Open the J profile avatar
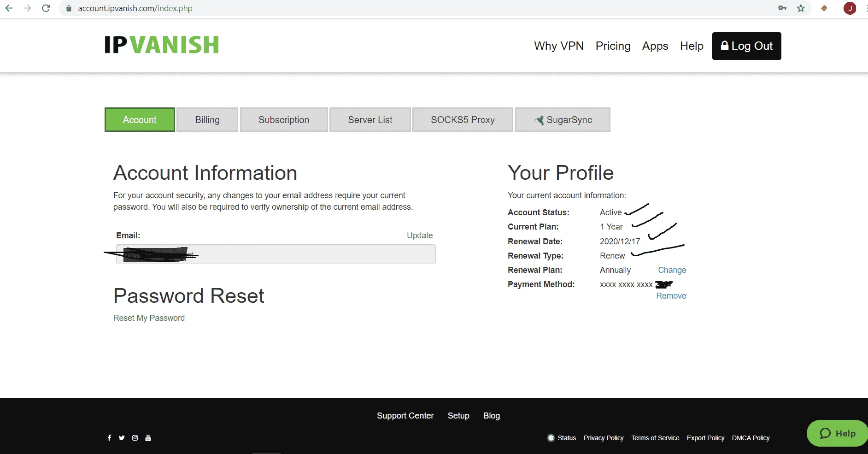The height and width of the screenshot is (454, 868). click(x=850, y=8)
